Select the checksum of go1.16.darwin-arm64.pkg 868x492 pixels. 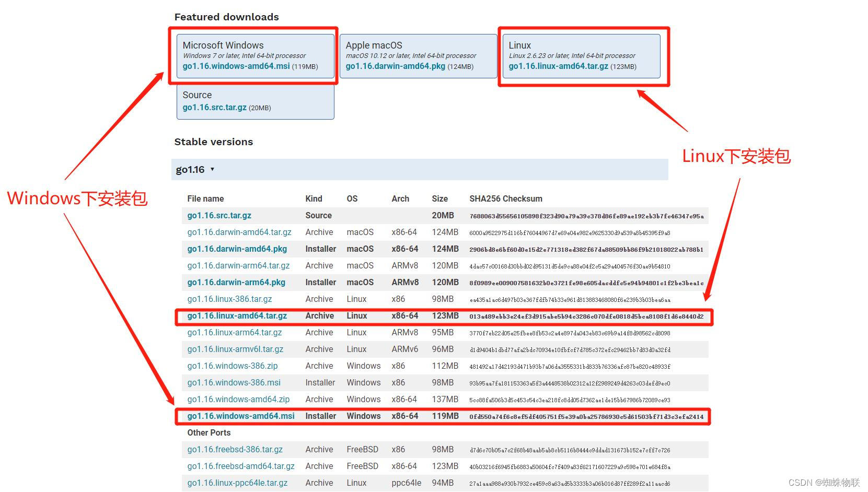point(586,283)
